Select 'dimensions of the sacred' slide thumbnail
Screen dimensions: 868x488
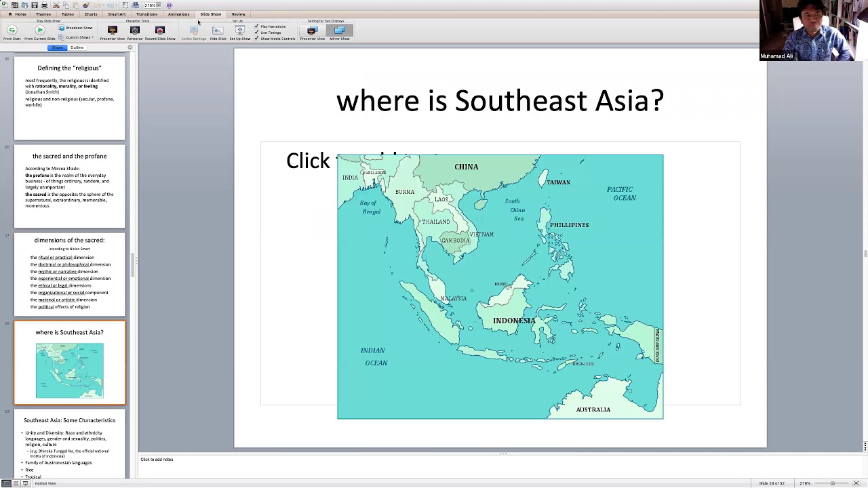tap(70, 275)
